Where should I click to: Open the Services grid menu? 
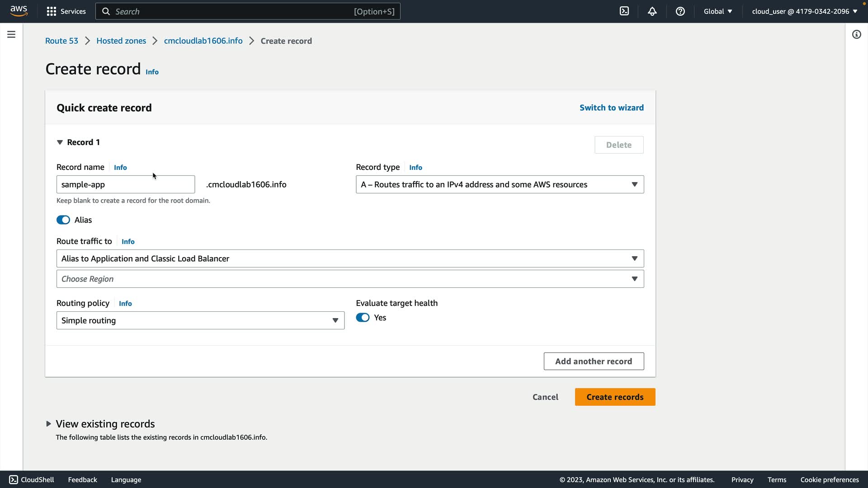tap(66, 11)
